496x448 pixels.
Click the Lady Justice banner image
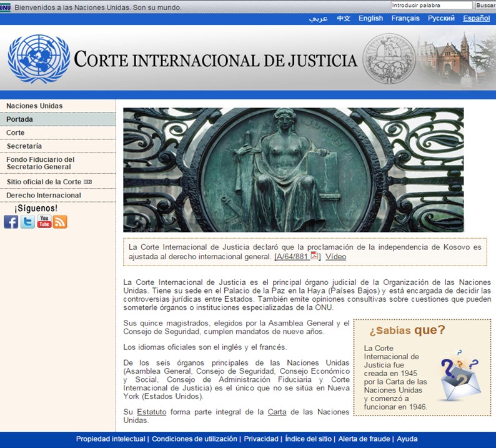click(293, 170)
